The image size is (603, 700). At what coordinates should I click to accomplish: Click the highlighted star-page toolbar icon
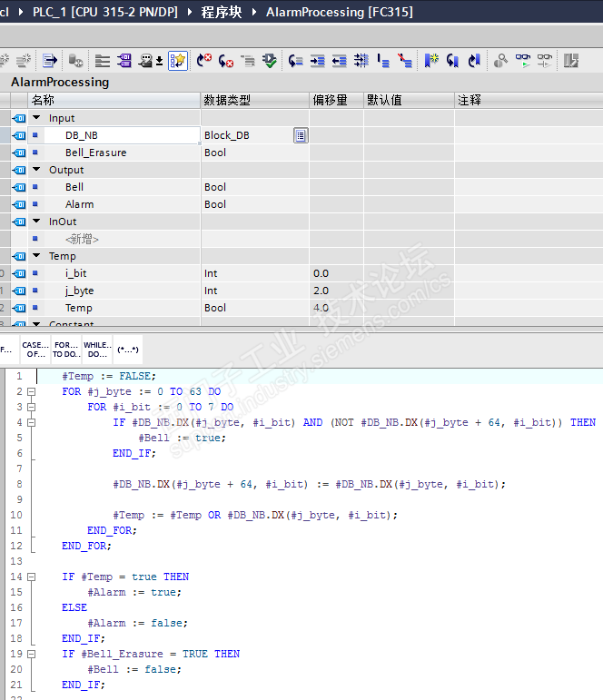point(177,61)
